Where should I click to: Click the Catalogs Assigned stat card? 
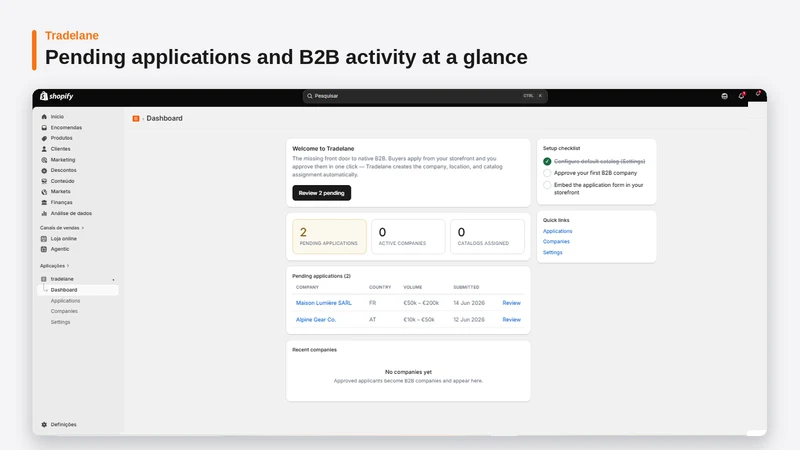[487, 237]
